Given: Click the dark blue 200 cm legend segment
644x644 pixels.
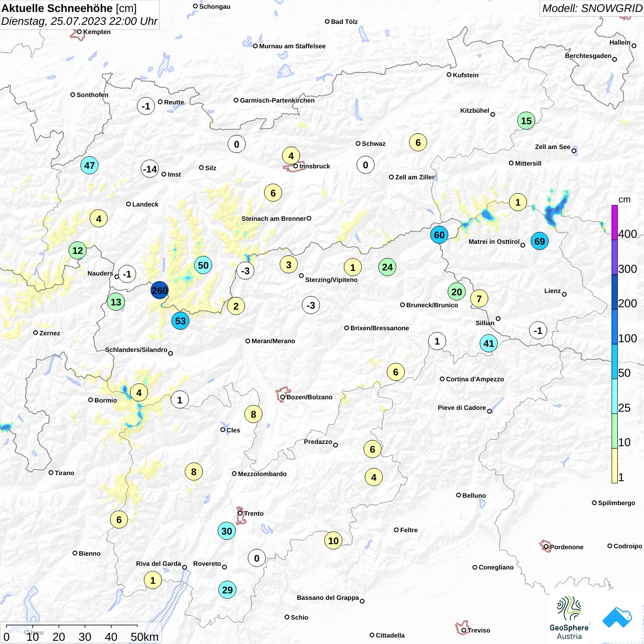Looking at the screenshot, I should (615, 292).
